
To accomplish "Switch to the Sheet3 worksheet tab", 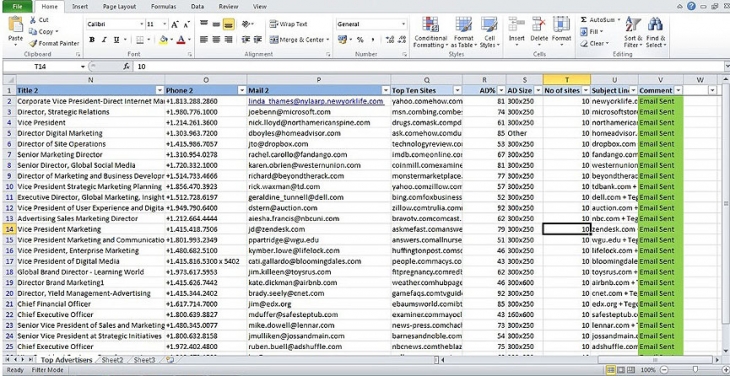I will coord(144,360).
